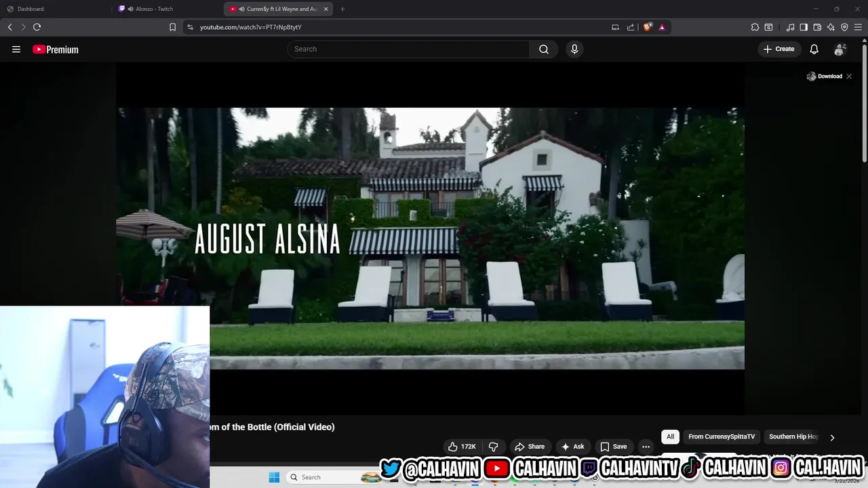This screenshot has height=488, width=868.
Task: Open Brave Wallet icon
Action: (x=817, y=27)
